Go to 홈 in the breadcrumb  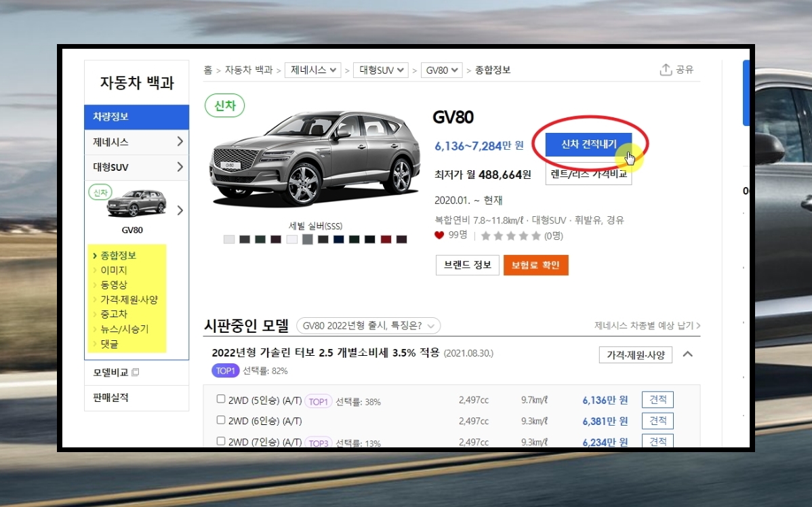[x=207, y=70]
